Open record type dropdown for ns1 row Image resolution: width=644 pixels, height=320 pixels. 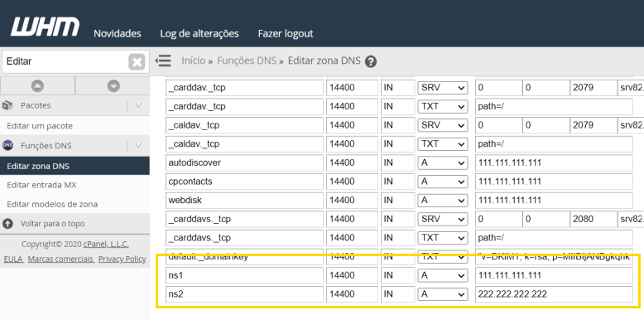pos(442,275)
